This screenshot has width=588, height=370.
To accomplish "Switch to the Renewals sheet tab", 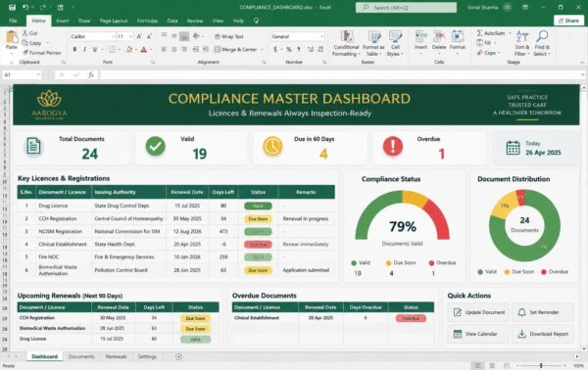I will (116, 356).
